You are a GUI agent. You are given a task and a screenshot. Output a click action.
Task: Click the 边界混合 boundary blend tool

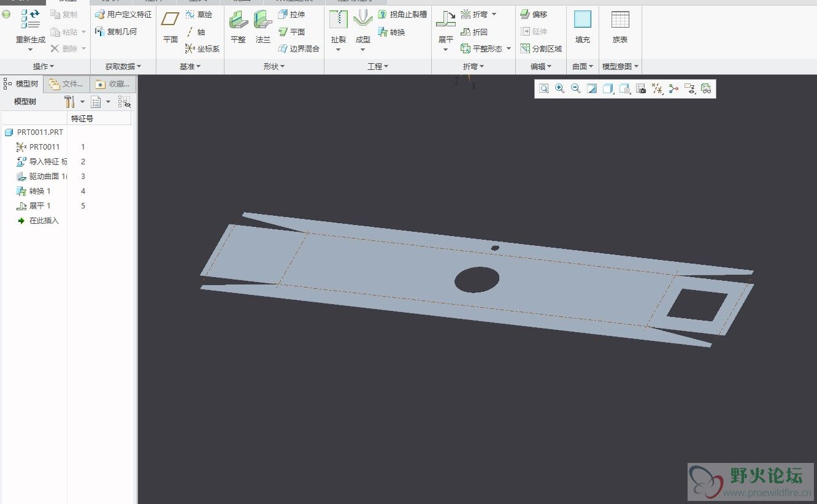(x=299, y=48)
